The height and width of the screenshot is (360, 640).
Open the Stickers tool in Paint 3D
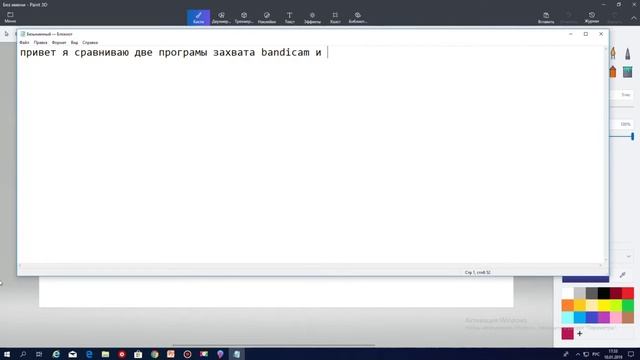tap(267, 18)
